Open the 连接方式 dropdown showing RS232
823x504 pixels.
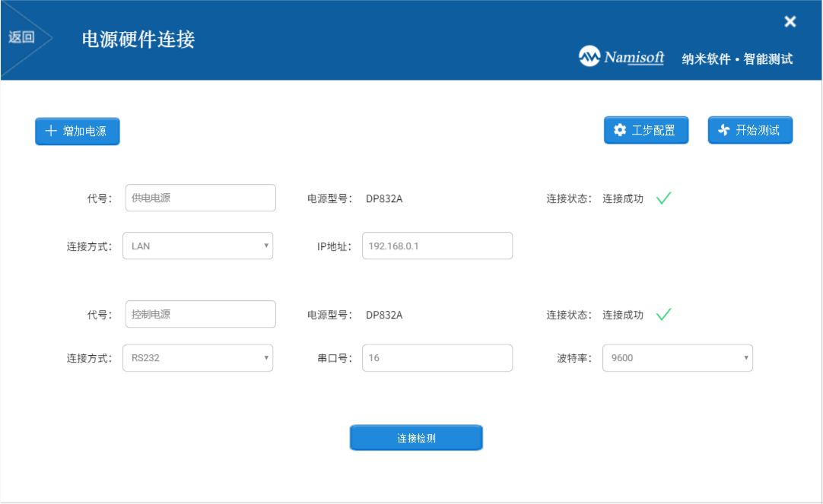coord(198,358)
